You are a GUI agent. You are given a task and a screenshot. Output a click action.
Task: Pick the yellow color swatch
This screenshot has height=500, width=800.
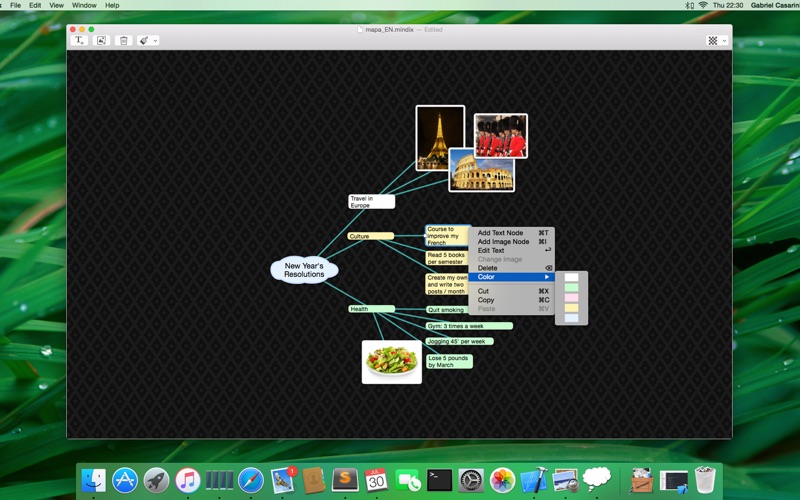coord(571,308)
